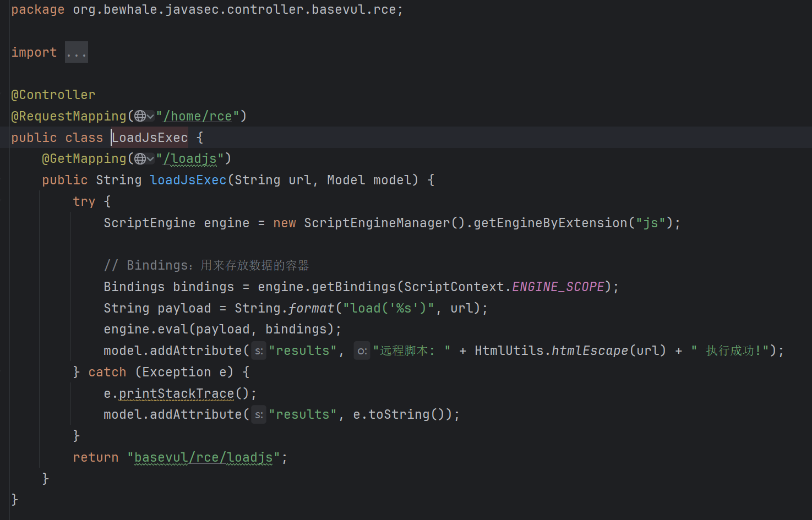Click the ScriptEngineManager constructor name
The image size is (812, 520).
click(377, 223)
